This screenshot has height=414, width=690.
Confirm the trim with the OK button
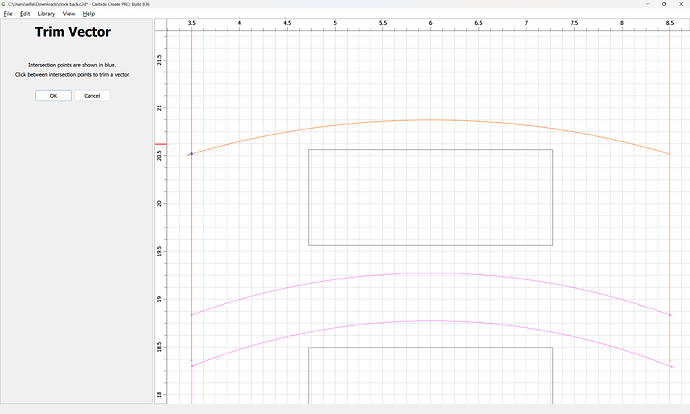coord(53,96)
